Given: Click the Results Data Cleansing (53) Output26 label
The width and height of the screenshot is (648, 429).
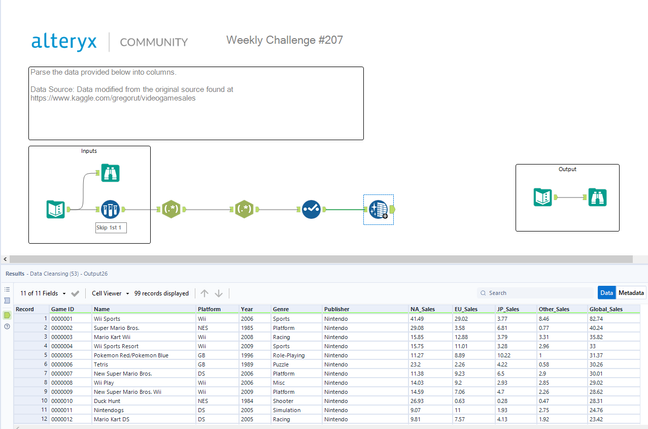Looking at the screenshot, I should [57, 274].
